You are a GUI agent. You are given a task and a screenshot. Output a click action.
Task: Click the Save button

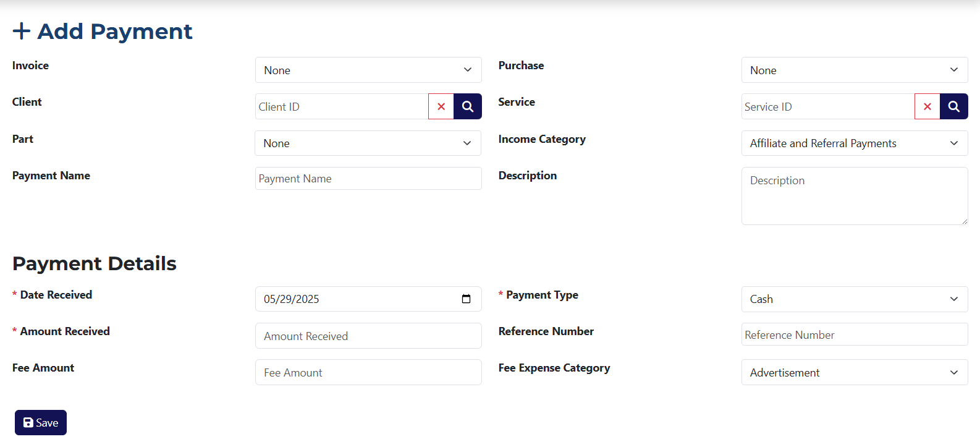pos(41,422)
